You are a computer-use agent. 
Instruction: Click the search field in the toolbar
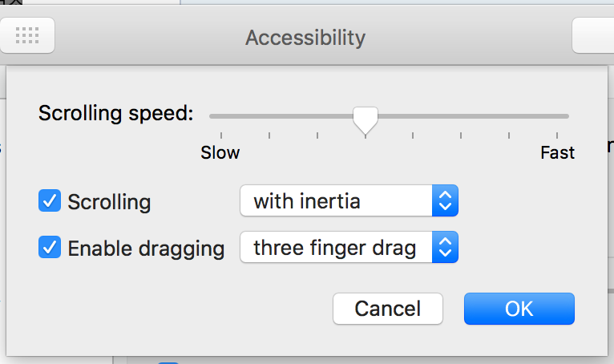[x=595, y=36]
